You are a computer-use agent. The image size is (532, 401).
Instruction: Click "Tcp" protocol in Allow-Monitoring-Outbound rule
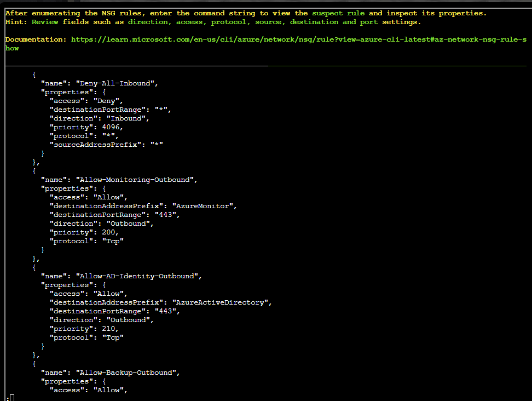[x=113, y=241]
